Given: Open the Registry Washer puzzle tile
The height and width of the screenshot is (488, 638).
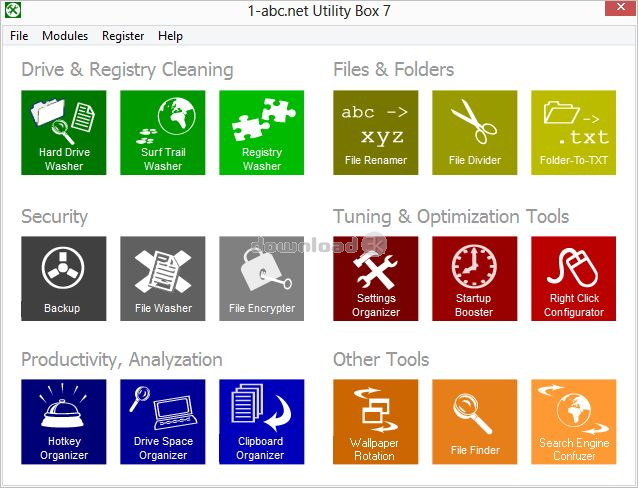Looking at the screenshot, I should click(262, 133).
